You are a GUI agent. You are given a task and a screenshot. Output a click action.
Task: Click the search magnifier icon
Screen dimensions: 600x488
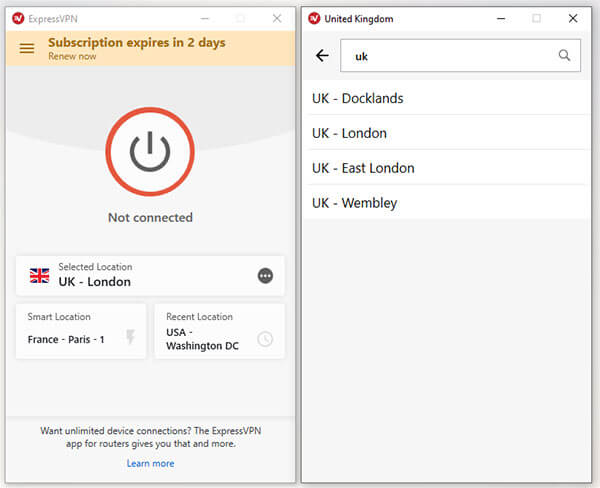(564, 55)
